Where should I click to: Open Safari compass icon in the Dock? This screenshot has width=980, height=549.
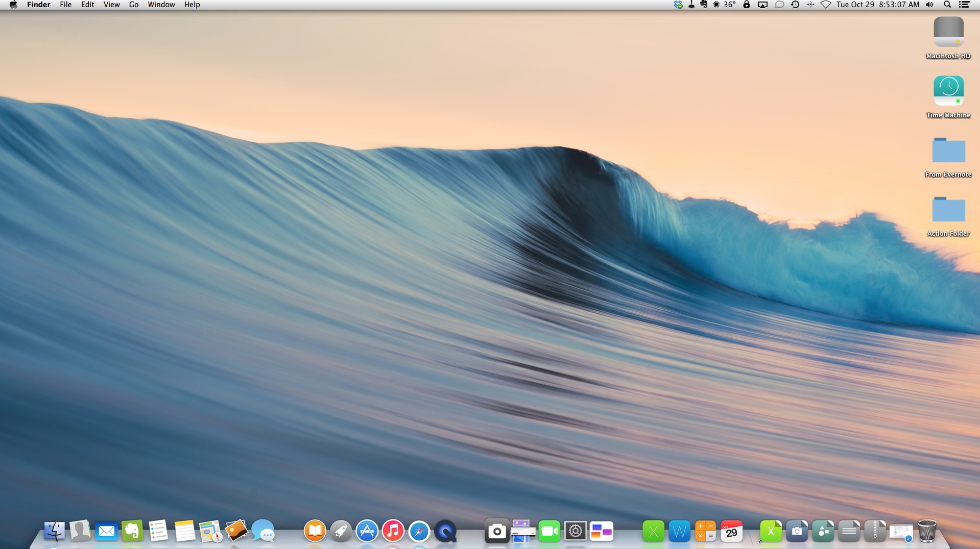point(419,531)
